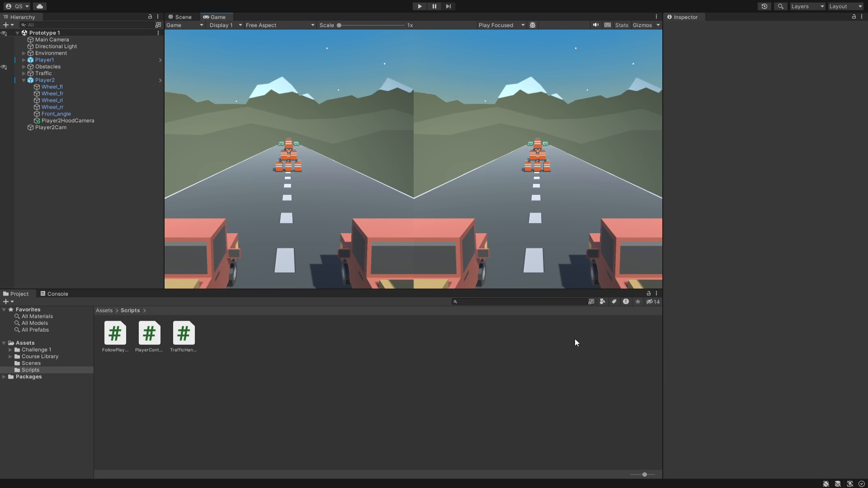Click the Play button to stop play mode

pyautogui.click(x=420, y=6)
